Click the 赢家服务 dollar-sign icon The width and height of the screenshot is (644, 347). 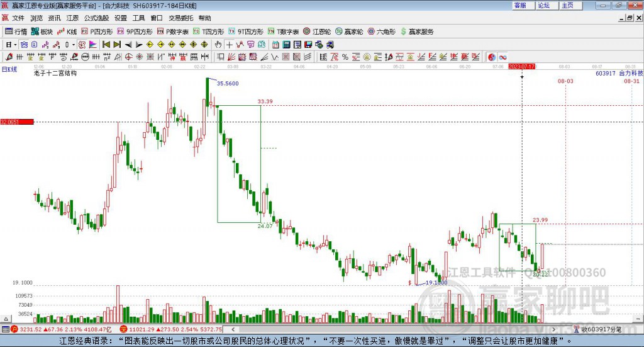403,31
